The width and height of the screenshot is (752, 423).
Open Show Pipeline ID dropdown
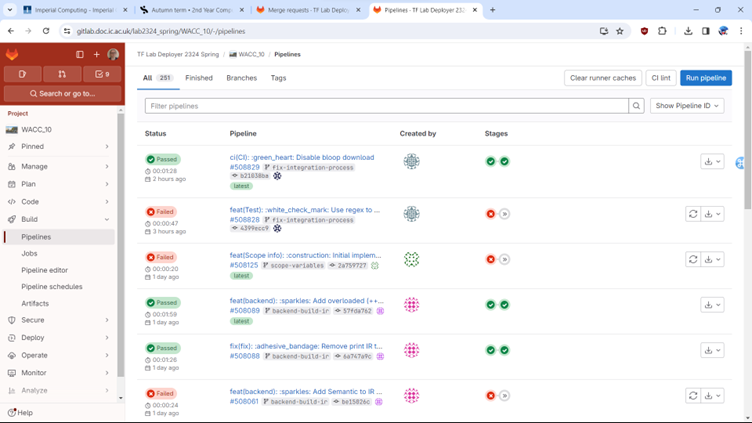click(x=687, y=106)
